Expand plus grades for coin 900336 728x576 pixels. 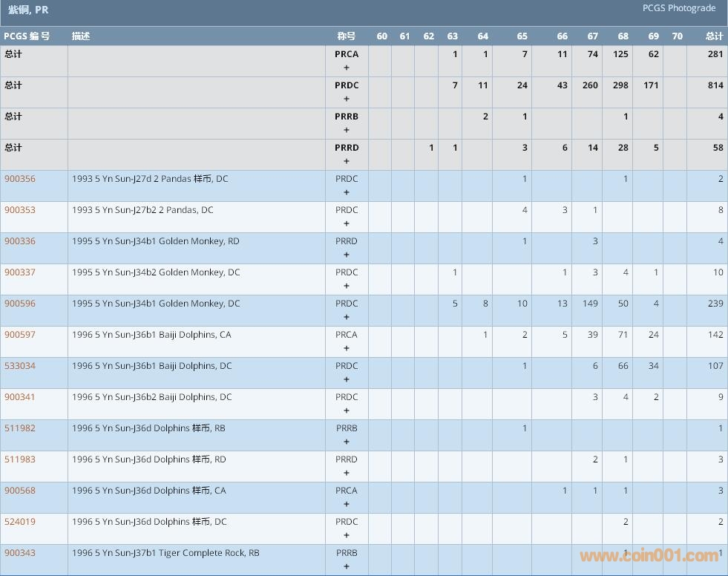(x=347, y=255)
